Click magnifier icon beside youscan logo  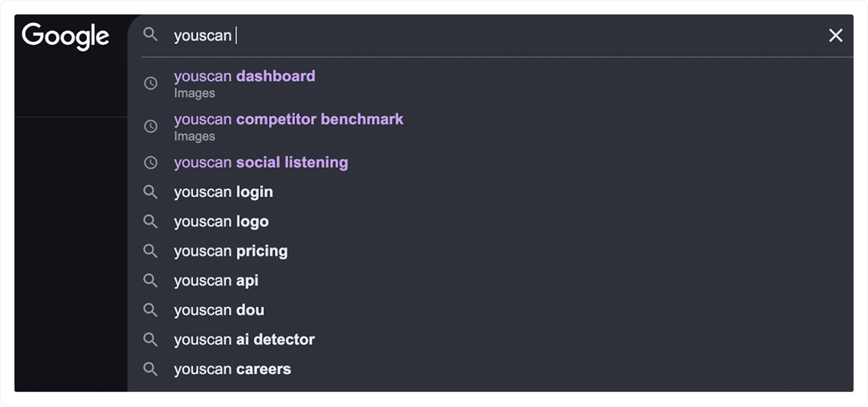pyautogui.click(x=151, y=222)
